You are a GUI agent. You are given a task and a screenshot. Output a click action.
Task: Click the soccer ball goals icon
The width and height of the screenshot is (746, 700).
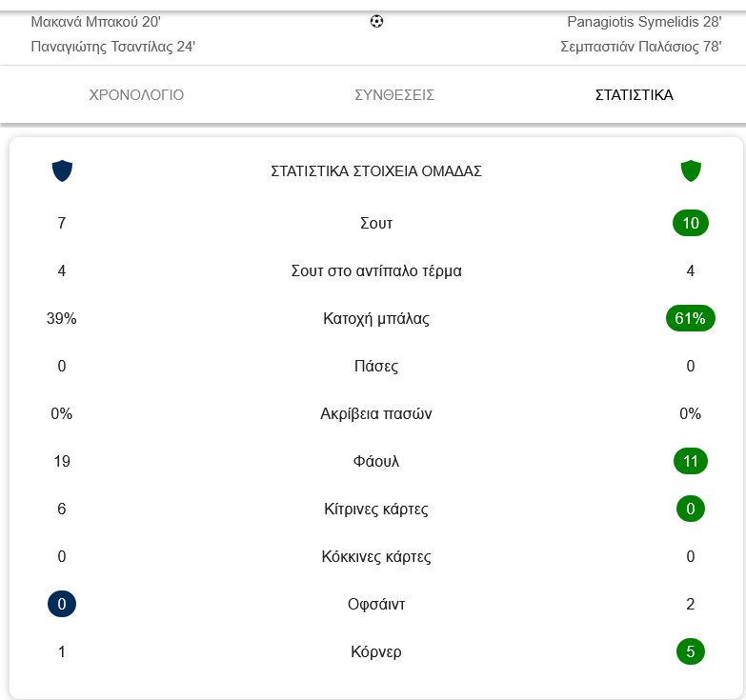pos(376,21)
